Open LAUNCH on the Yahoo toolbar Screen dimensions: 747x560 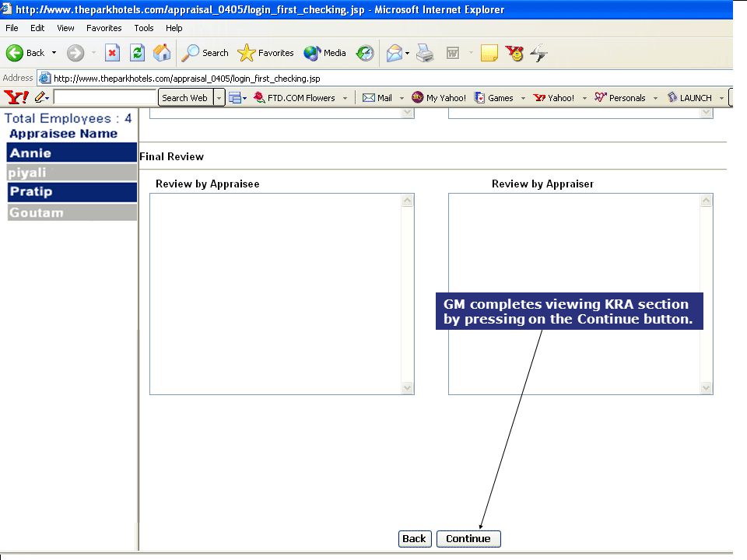(689, 98)
